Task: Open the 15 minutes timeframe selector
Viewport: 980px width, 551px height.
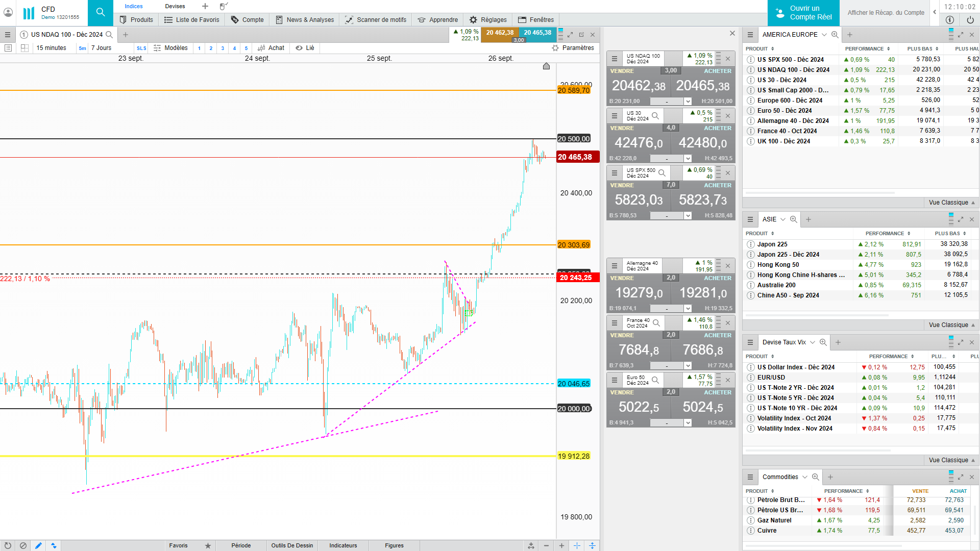Action: [51, 48]
